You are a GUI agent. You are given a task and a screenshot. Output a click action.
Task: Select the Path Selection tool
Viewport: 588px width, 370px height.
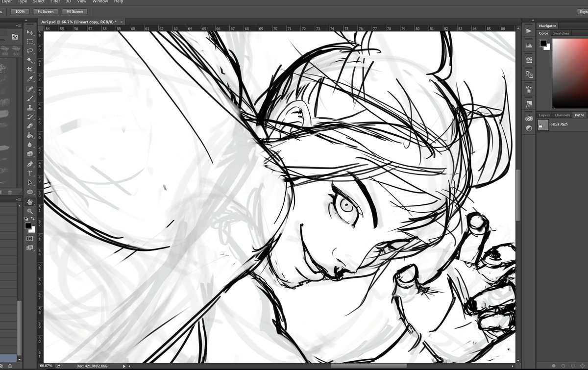(x=30, y=182)
